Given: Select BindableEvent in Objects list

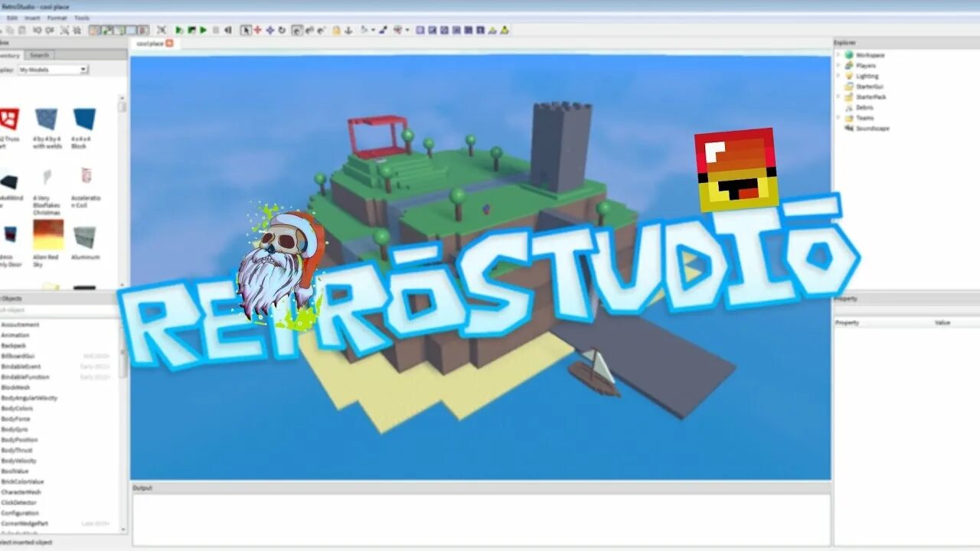Looking at the screenshot, I should click(21, 367).
